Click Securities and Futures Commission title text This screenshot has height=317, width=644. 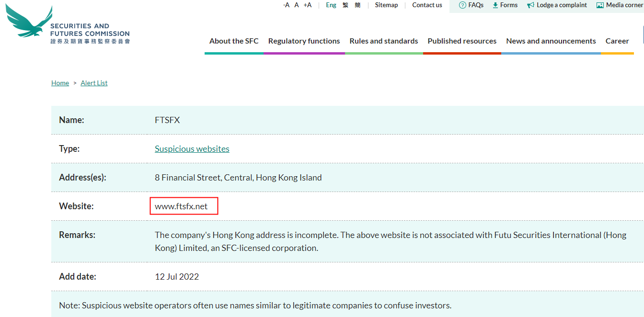click(x=90, y=30)
